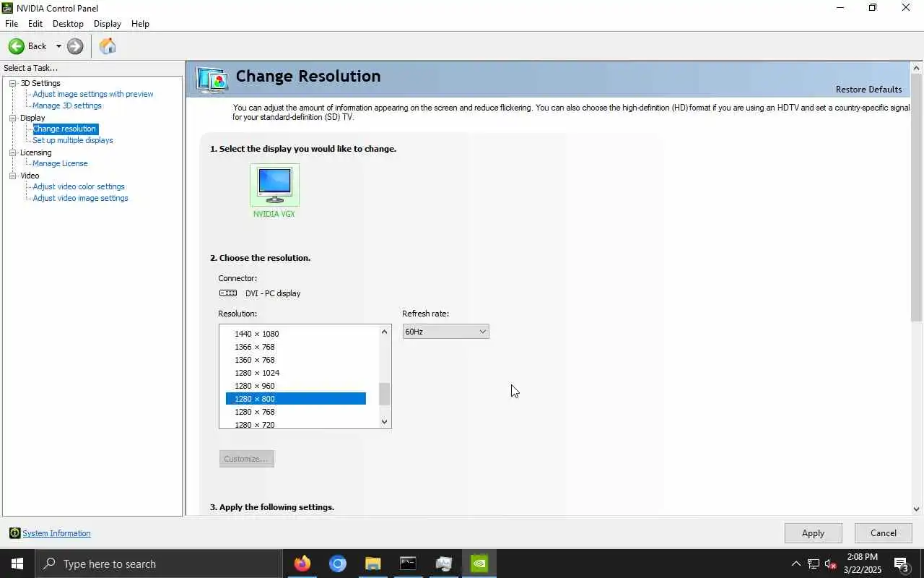Open Firefox from the taskbar
This screenshot has height=578, width=924.
click(302, 564)
